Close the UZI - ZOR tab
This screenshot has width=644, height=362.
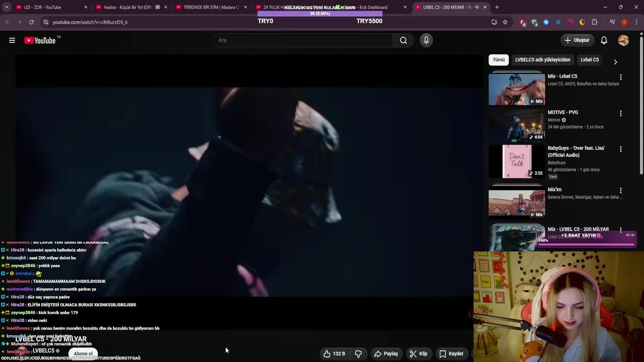point(86,7)
